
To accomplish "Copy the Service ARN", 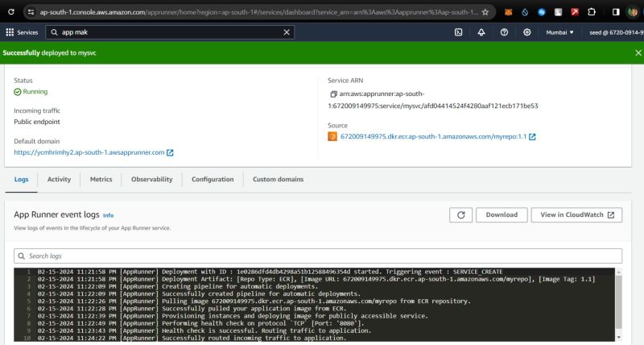I will [333, 94].
